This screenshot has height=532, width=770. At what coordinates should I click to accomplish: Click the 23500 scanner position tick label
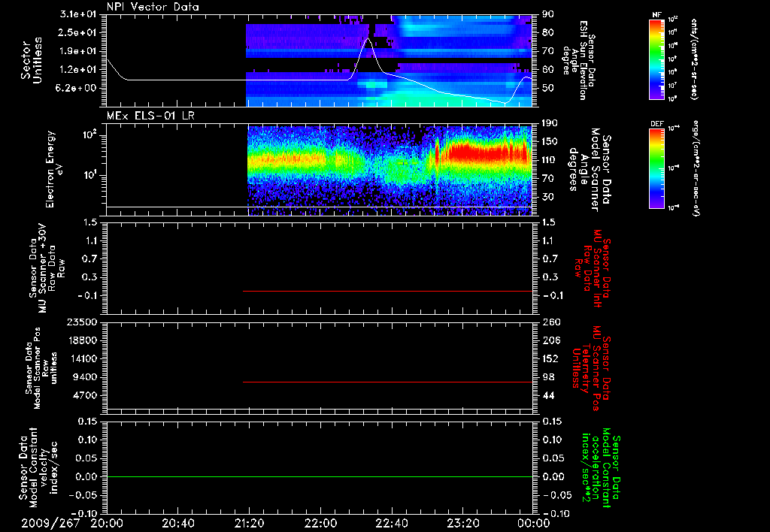(83, 322)
